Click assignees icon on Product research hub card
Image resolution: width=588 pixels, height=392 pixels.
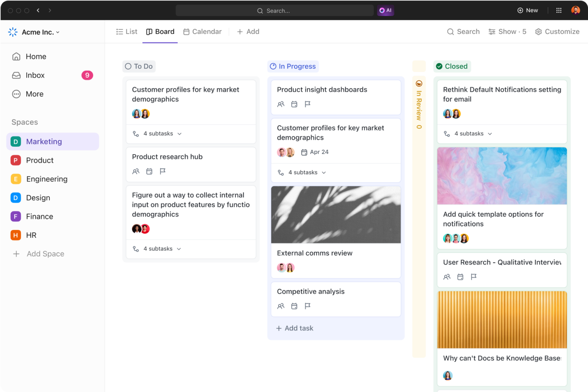[x=136, y=171]
